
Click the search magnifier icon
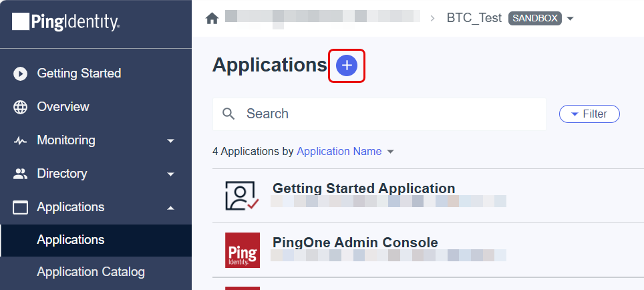coord(228,114)
